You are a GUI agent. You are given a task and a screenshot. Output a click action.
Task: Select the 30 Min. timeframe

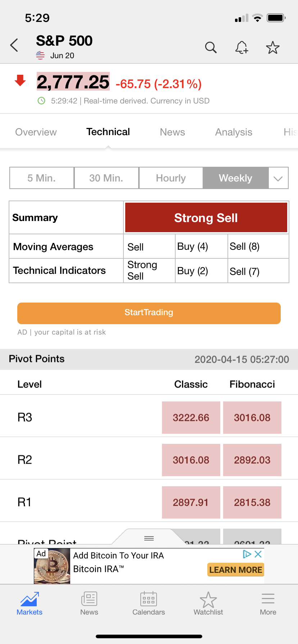[x=106, y=178]
